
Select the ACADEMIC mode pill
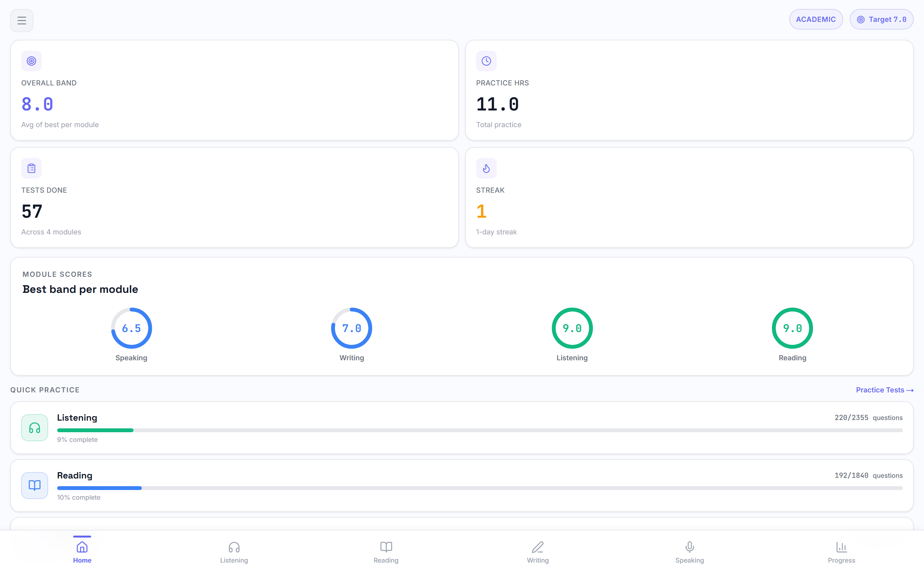click(816, 20)
